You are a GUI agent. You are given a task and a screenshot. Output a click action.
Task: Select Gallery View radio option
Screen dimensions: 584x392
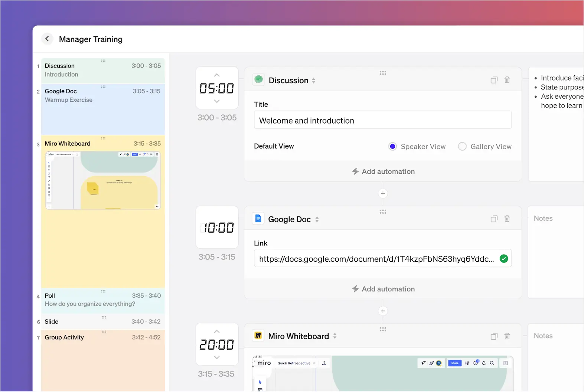pyautogui.click(x=462, y=146)
